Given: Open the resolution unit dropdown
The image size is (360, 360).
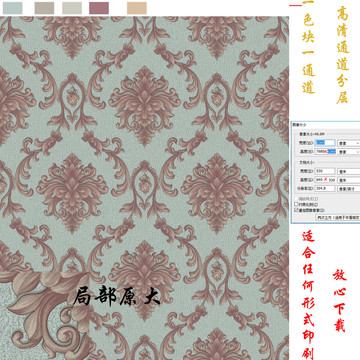Looking at the screenshot, I should coord(349,189).
